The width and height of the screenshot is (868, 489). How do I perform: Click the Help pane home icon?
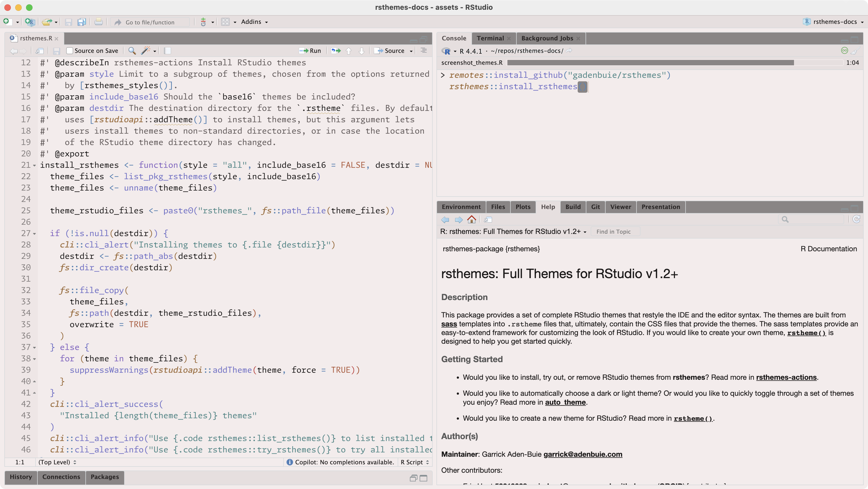(x=472, y=220)
